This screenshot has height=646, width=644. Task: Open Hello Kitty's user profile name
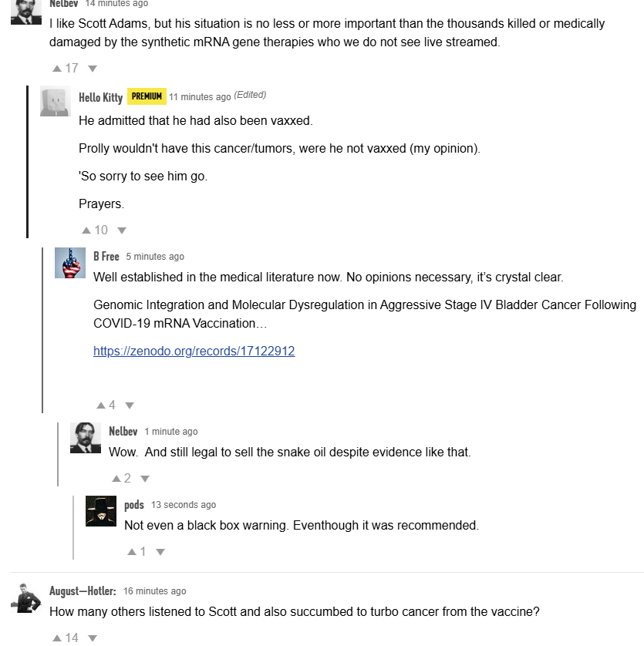pyautogui.click(x=100, y=96)
